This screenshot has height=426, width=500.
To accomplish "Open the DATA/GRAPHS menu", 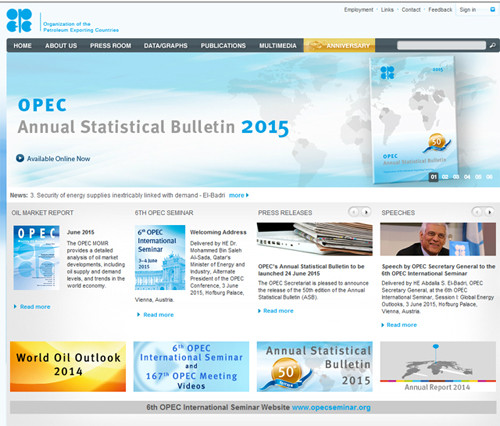I will pos(166,46).
